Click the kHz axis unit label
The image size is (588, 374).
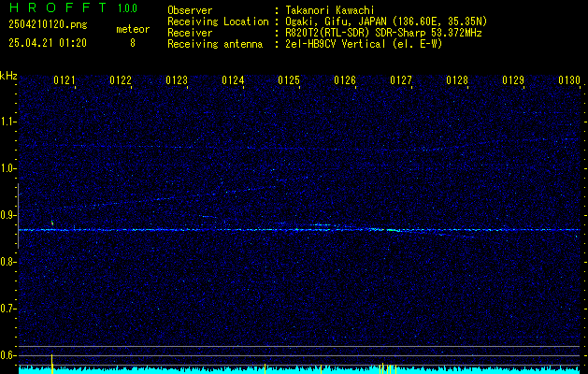click(x=8, y=76)
